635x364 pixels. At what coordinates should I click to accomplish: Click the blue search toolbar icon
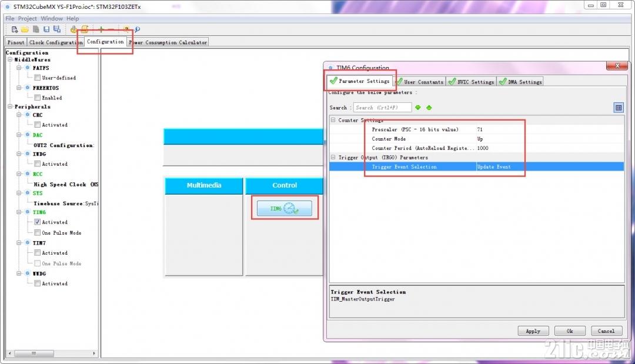click(137, 29)
